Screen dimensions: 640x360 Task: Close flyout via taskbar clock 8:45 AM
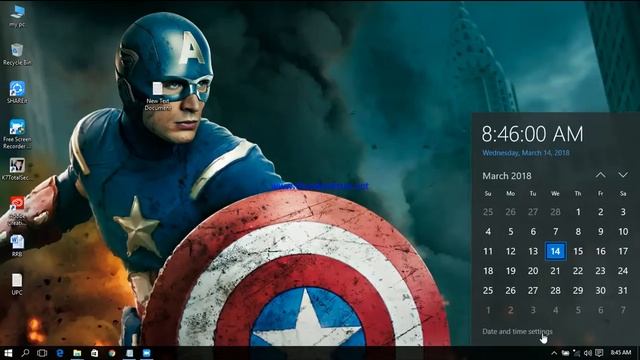tap(621, 353)
